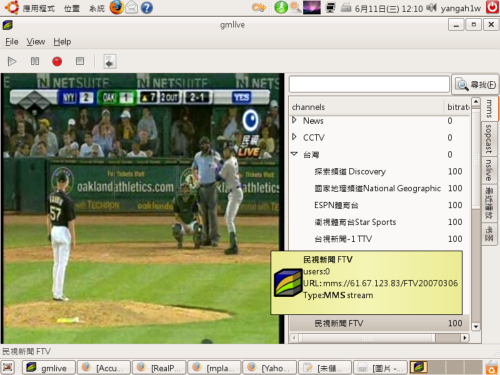Pause the stream using the pause icon
This screenshot has height=375, width=500.
35,61
